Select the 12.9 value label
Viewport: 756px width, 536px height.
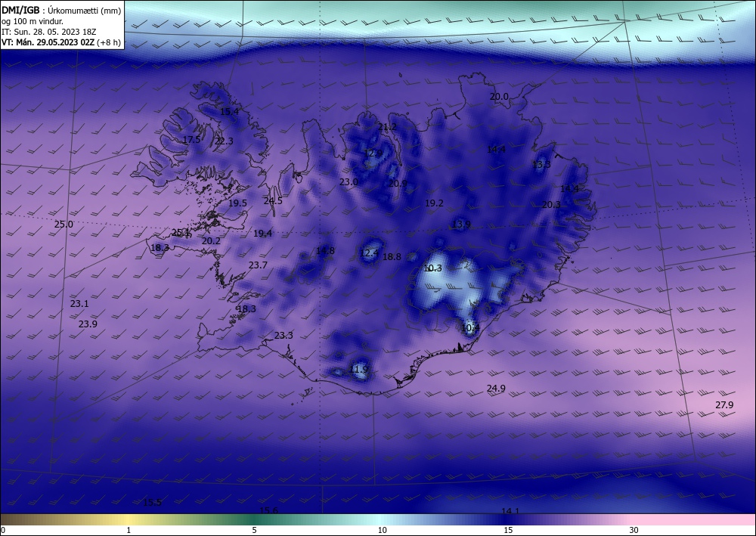point(373,153)
